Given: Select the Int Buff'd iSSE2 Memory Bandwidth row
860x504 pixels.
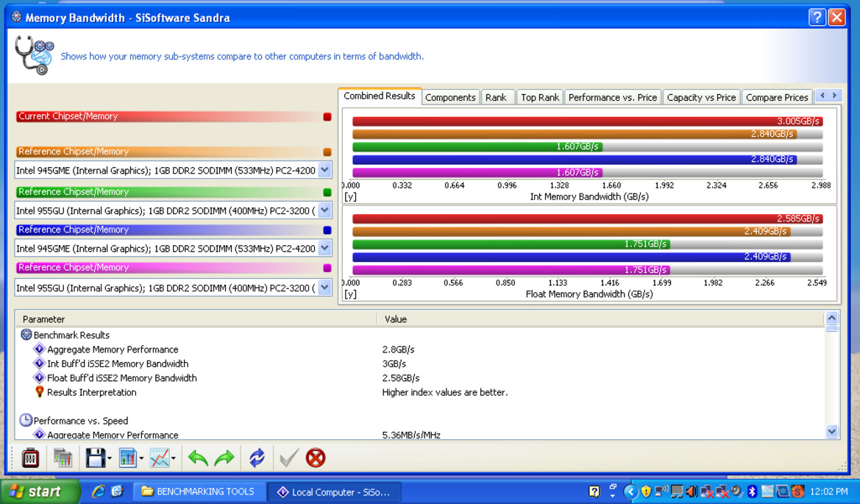Looking at the screenshot, I should click(x=421, y=363).
